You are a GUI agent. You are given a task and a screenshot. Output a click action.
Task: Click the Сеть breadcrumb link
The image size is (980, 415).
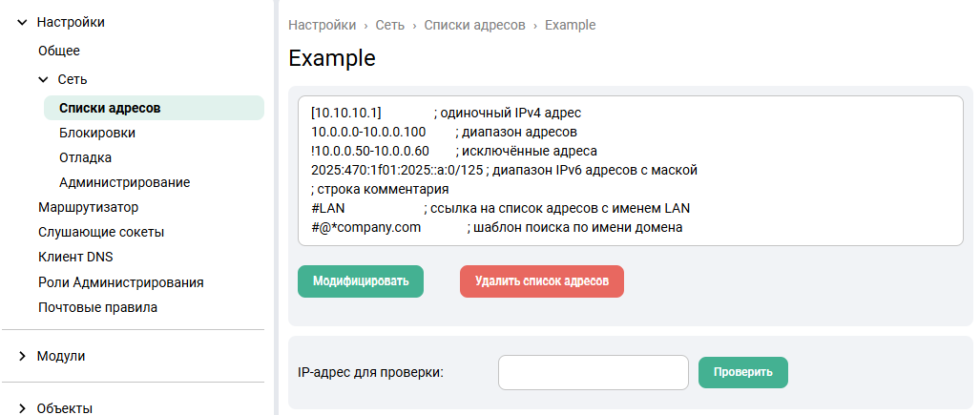click(389, 25)
